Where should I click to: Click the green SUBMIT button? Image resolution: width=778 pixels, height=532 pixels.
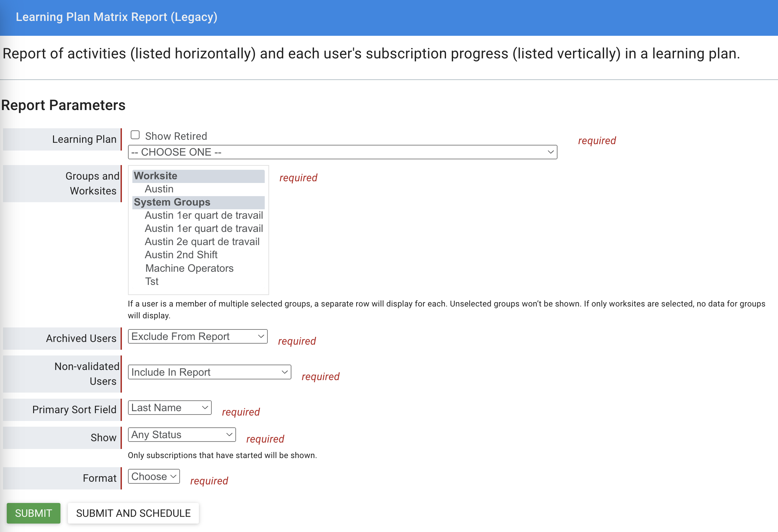click(33, 513)
